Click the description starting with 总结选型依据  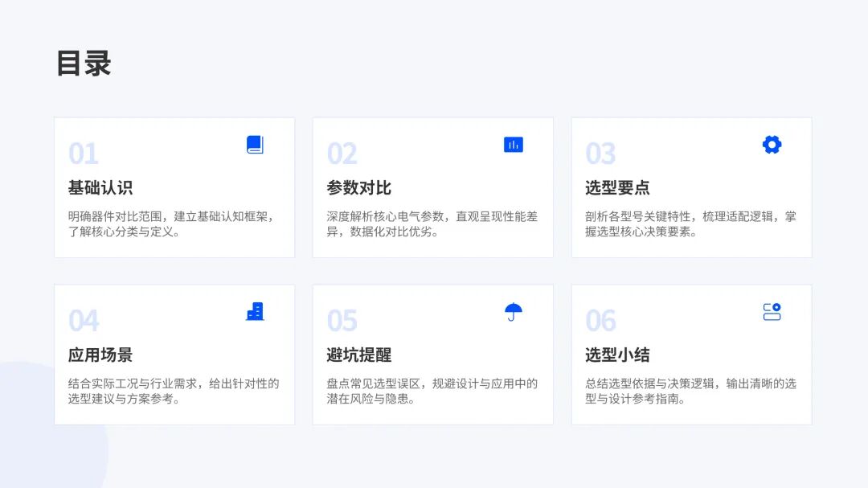[x=691, y=391]
